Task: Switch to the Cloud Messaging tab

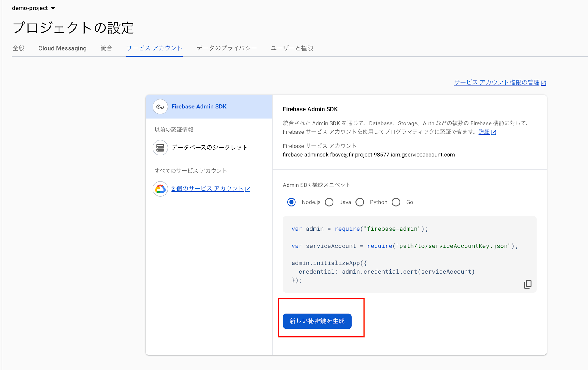Action: (x=62, y=48)
